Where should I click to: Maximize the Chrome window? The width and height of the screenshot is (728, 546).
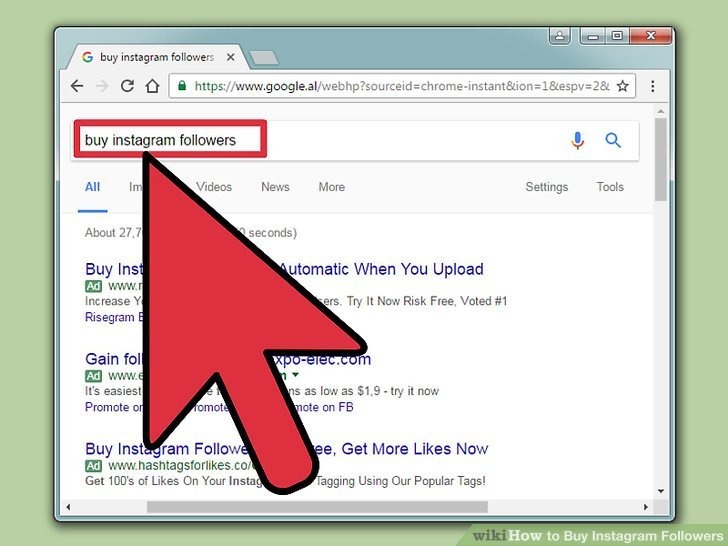click(617, 36)
